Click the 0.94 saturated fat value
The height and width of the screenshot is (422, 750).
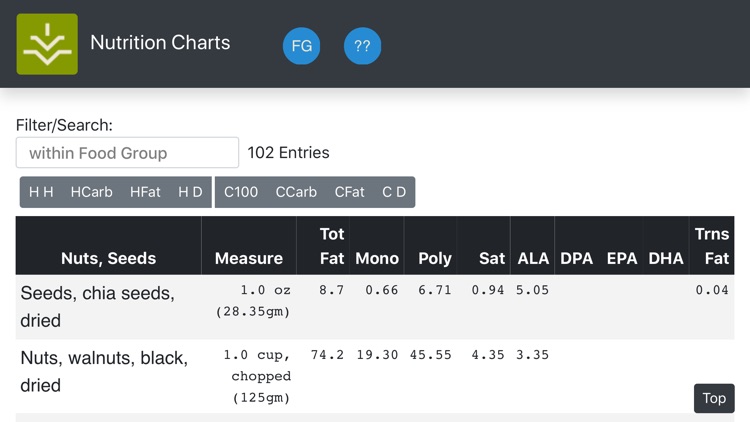488,290
